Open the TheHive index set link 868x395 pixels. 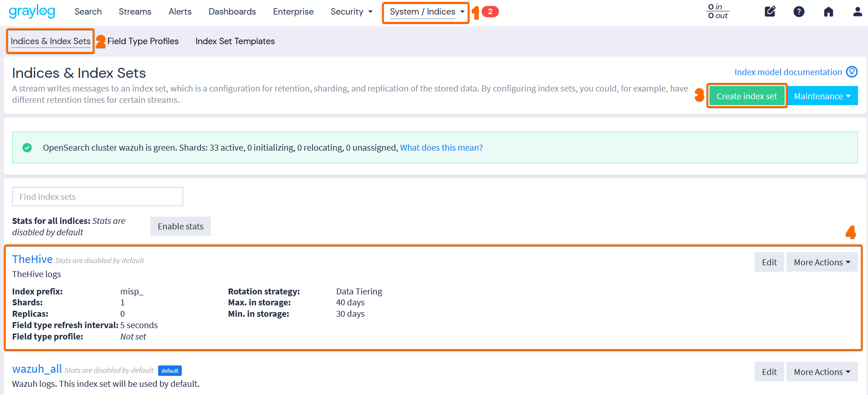pos(32,259)
